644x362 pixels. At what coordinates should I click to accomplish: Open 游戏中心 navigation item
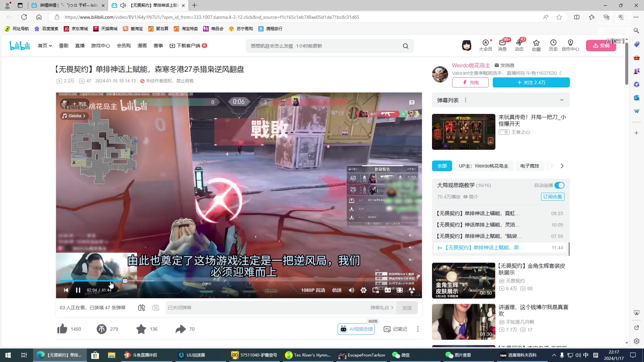click(101, 46)
